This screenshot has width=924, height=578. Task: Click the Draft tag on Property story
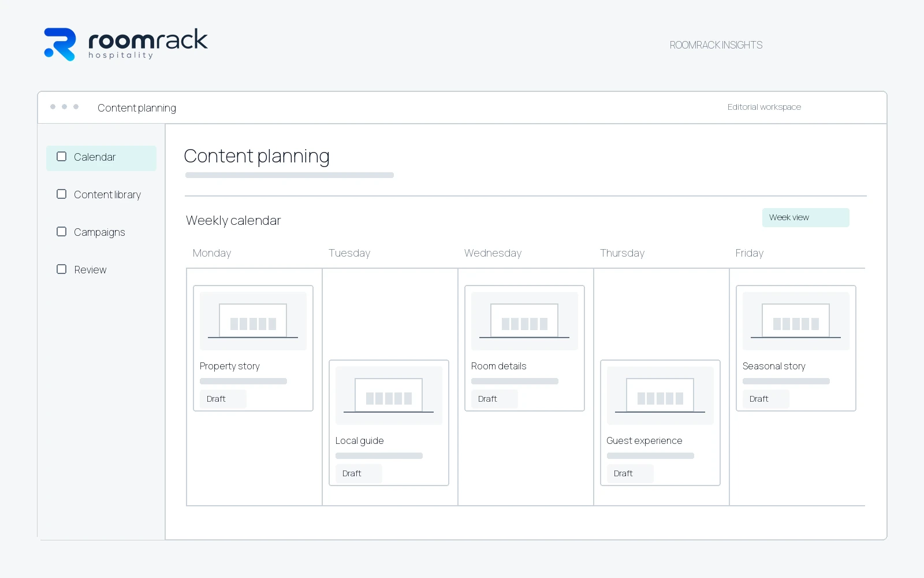223,399
